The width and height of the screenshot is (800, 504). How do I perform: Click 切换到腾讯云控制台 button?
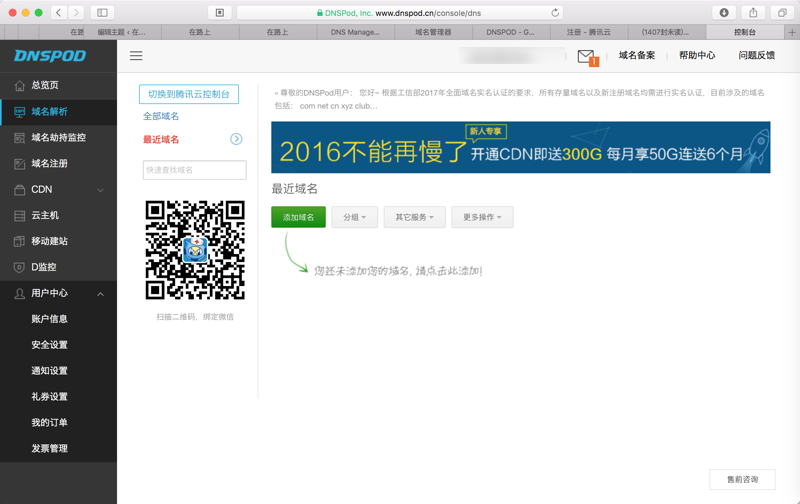pos(189,94)
